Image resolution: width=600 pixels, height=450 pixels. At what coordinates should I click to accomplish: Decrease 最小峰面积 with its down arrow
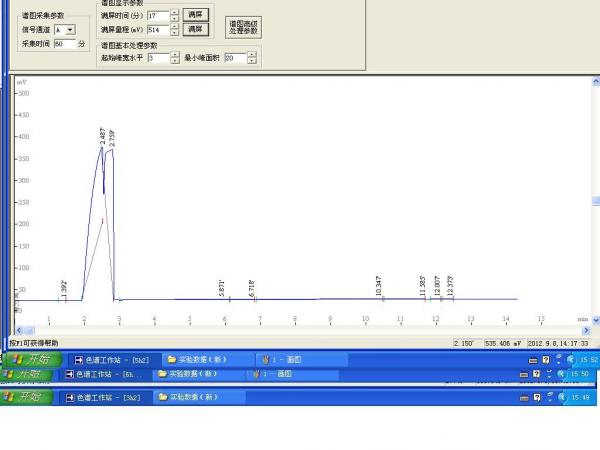click(x=252, y=61)
